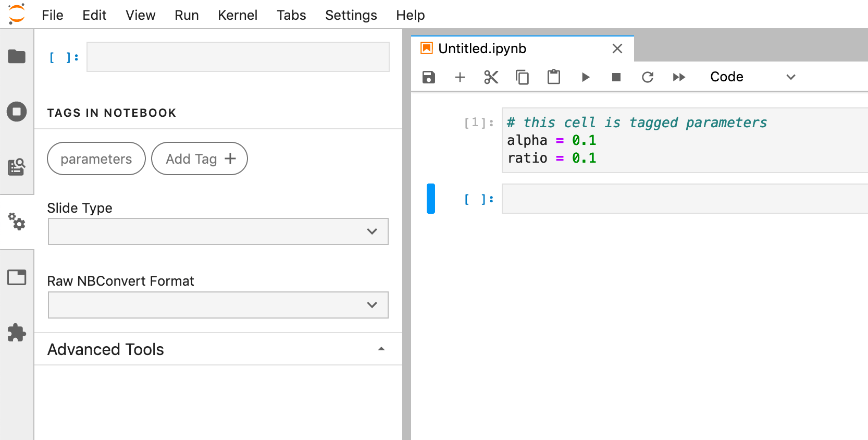The width and height of the screenshot is (868, 440).
Task: Open the Raw NBConvert Format dropdown
Action: click(x=218, y=305)
